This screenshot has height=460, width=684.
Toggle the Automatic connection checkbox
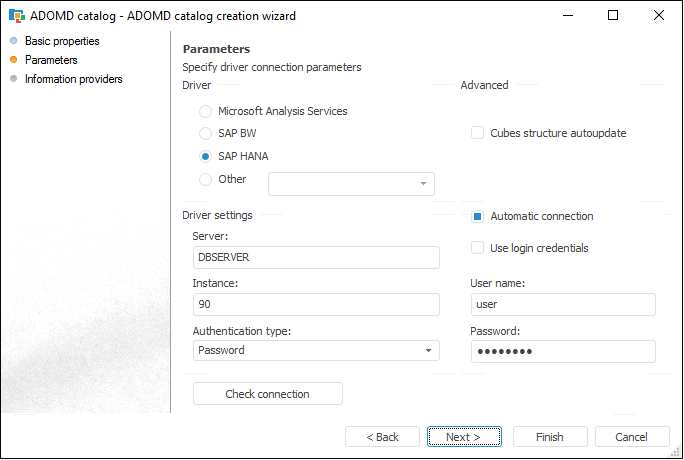[478, 216]
